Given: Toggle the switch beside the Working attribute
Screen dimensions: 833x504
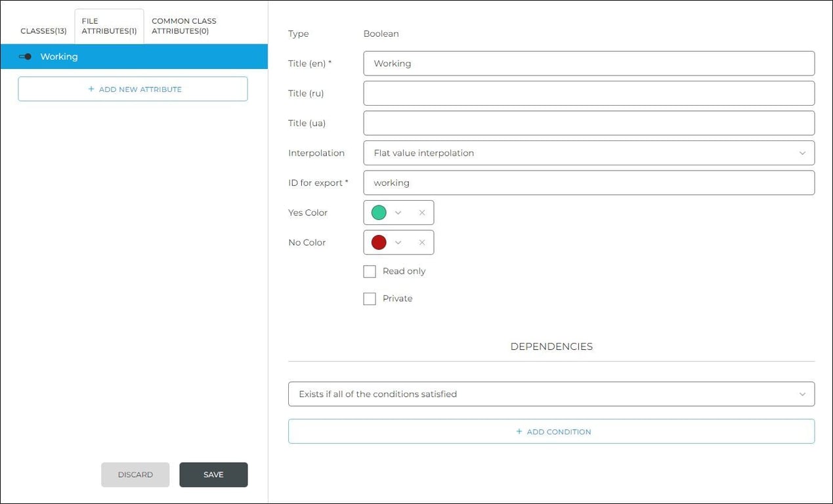Looking at the screenshot, I should 24,56.
